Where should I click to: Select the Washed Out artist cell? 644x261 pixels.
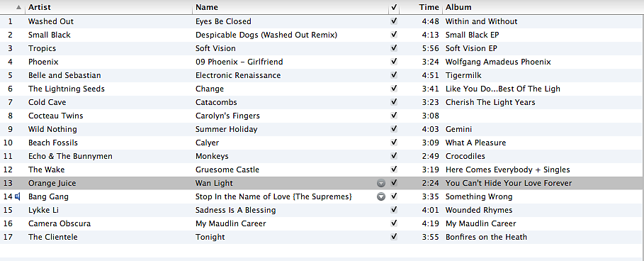[51, 21]
